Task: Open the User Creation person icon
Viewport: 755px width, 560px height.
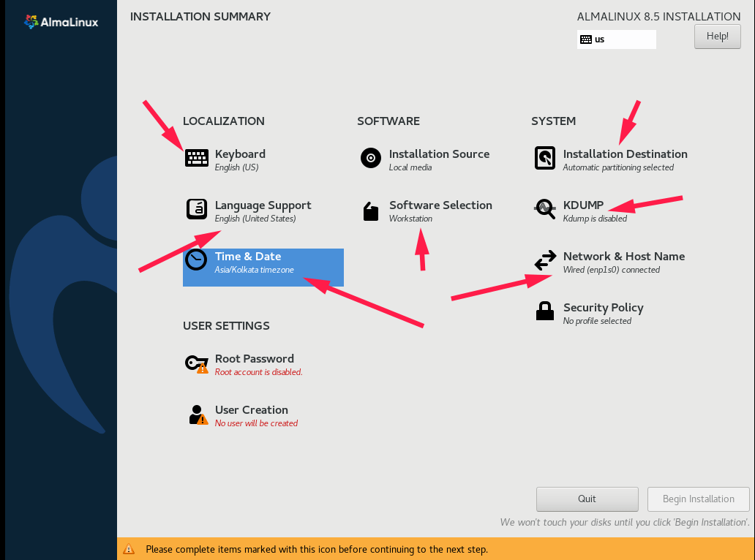Action: [196, 414]
